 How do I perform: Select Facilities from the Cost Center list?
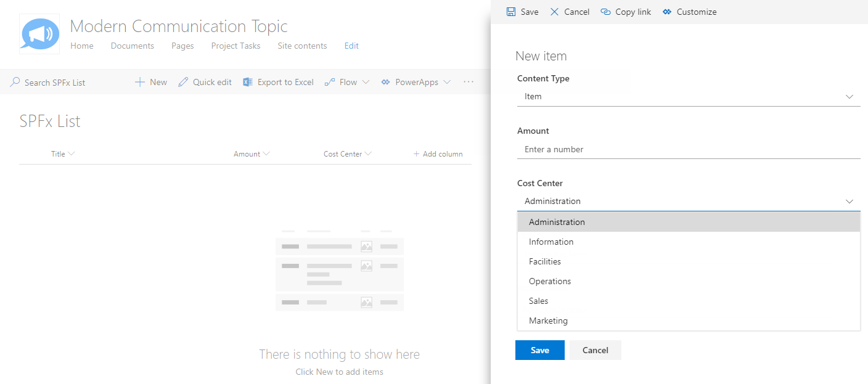(545, 261)
